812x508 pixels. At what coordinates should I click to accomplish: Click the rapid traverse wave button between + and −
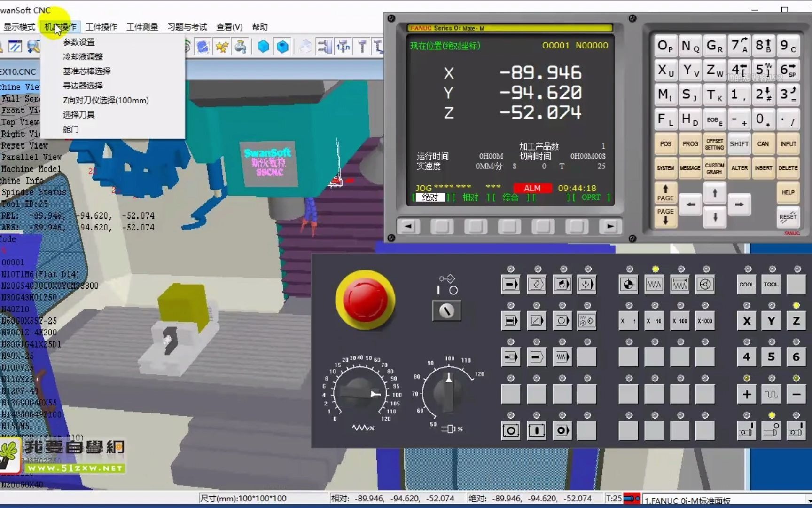(x=771, y=394)
